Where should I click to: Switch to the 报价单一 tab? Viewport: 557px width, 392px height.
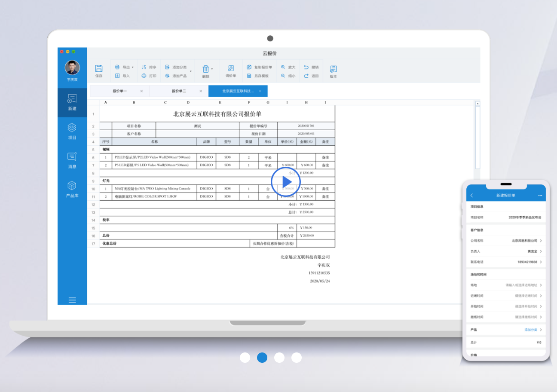[120, 91]
